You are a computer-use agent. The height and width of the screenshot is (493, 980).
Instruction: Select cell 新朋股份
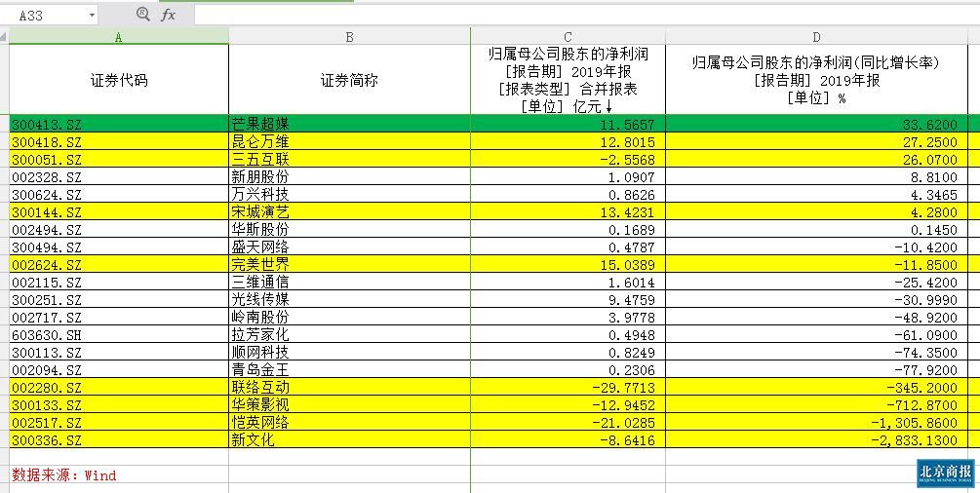[x=349, y=176]
